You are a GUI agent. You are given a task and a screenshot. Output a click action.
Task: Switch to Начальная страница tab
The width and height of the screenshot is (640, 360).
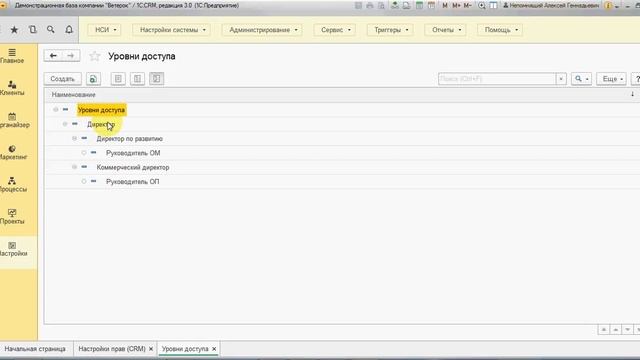tap(35, 349)
